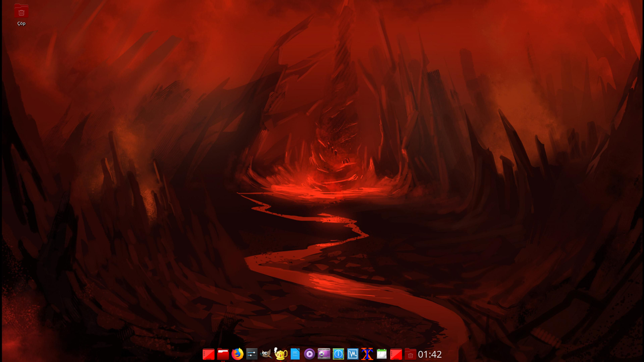Launch the purple media player icon
The height and width of the screenshot is (362, 644).
click(x=309, y=354)
